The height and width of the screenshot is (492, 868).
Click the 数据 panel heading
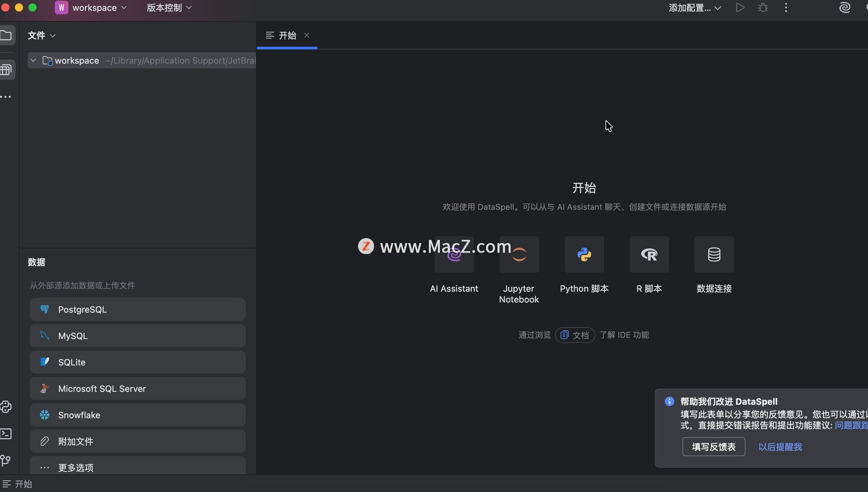pos(37,262)
